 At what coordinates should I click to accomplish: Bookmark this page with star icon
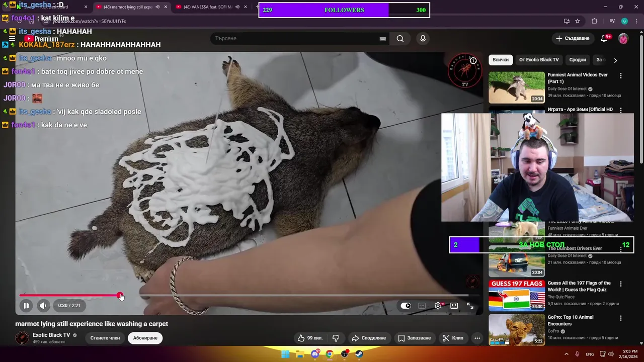pyautogui.click(x=578, y=21)
